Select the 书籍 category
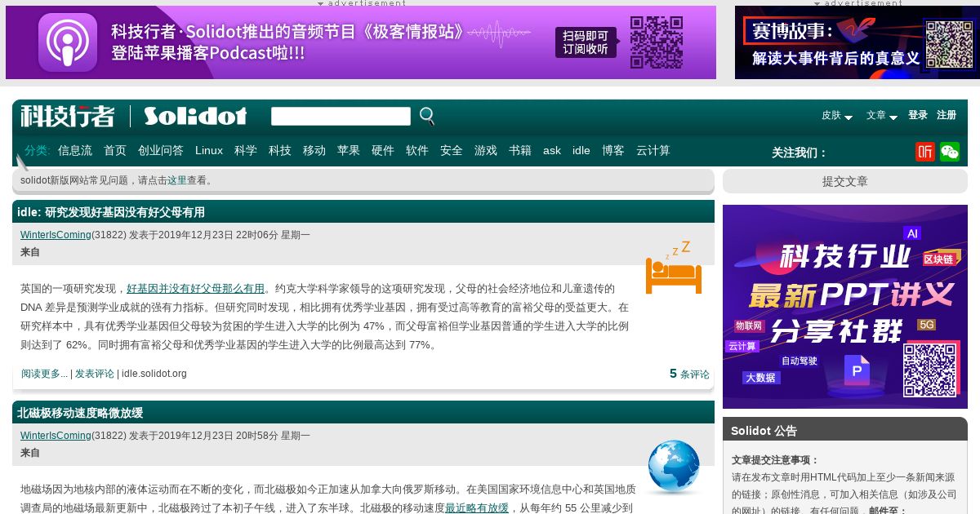Viewport: 980px width, 514px height. pyautogui.click(x=520, y=151)
